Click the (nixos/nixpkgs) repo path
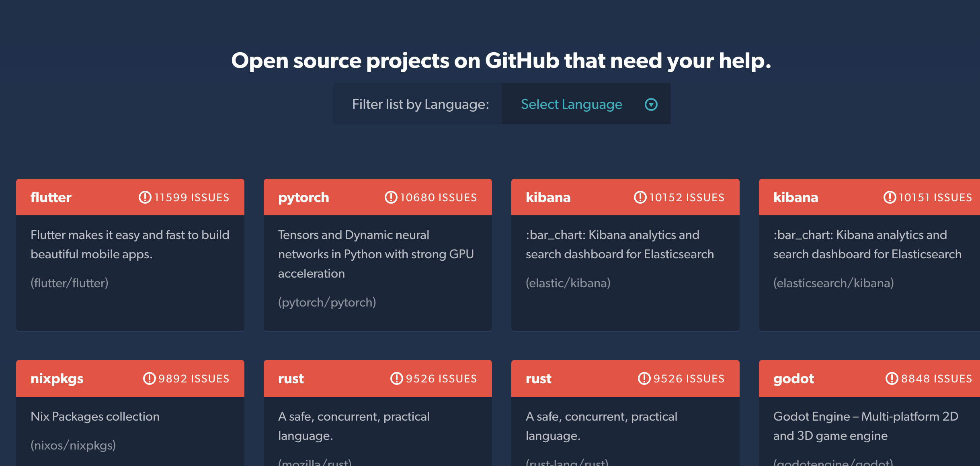The width and height of the screenshot is (980, 466). 73,446
